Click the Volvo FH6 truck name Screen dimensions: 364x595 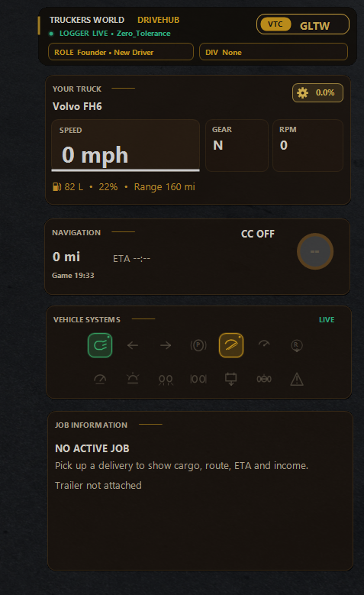[x=77, y=106]
